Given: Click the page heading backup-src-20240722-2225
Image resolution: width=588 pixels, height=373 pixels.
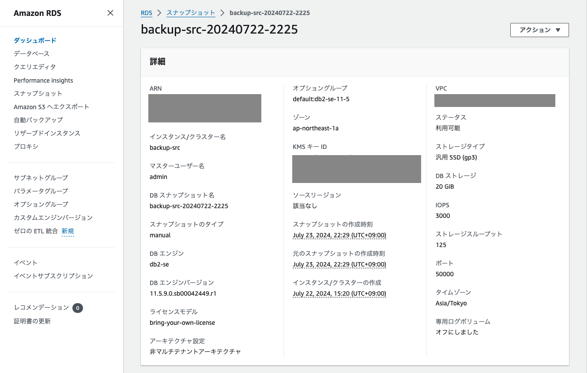Looking at the screenshot, I should 219,29.
